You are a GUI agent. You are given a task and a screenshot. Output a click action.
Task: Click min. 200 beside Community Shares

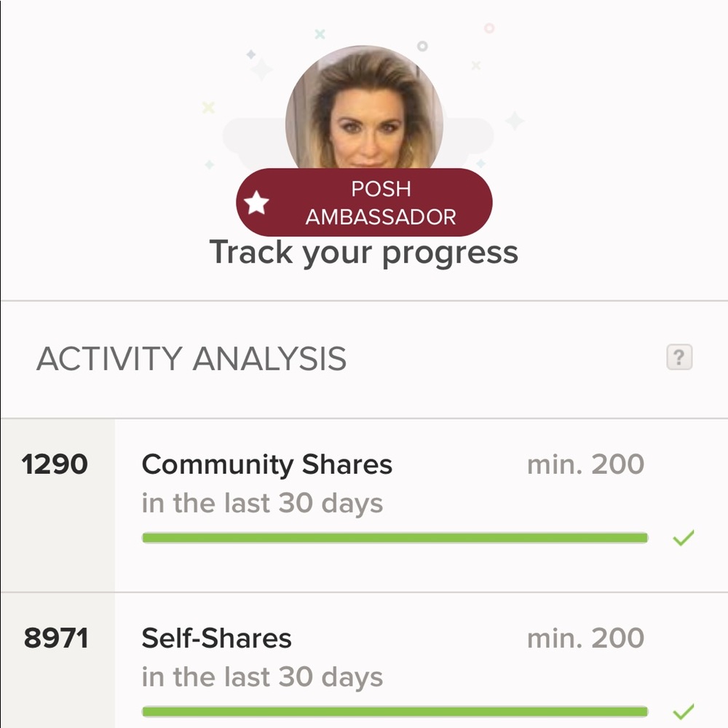tap(585, 464)
